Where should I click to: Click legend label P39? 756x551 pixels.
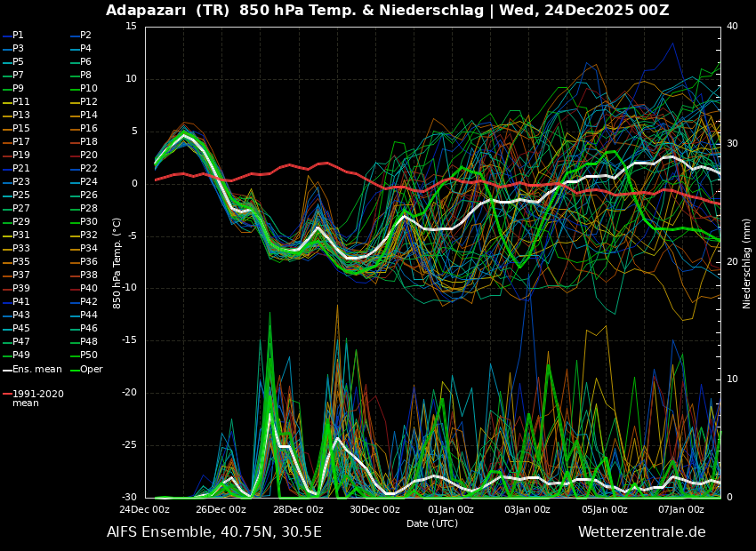(16, 288)
